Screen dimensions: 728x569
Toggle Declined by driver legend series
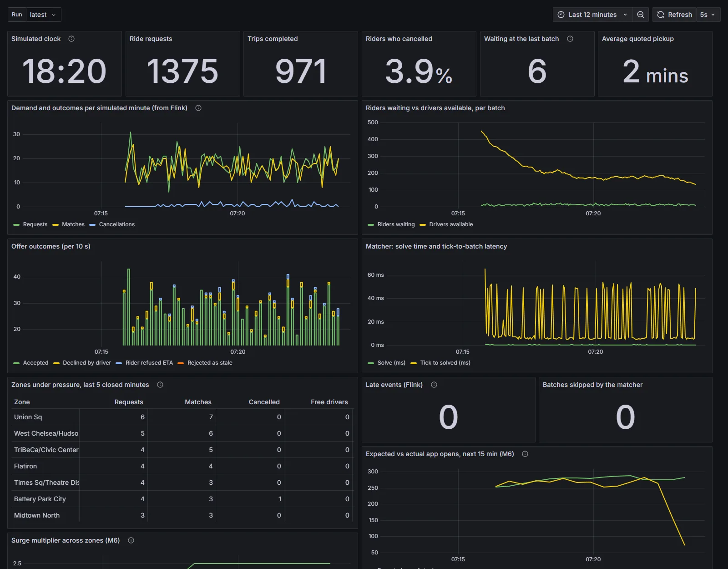point(87,363)
